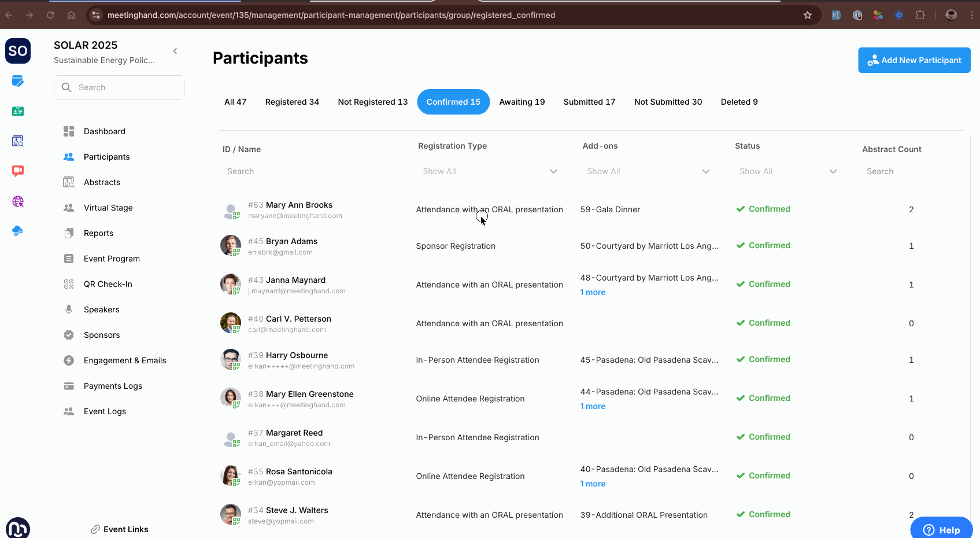Switch to the Awaiting 19 tab

[x=522, y=102]
